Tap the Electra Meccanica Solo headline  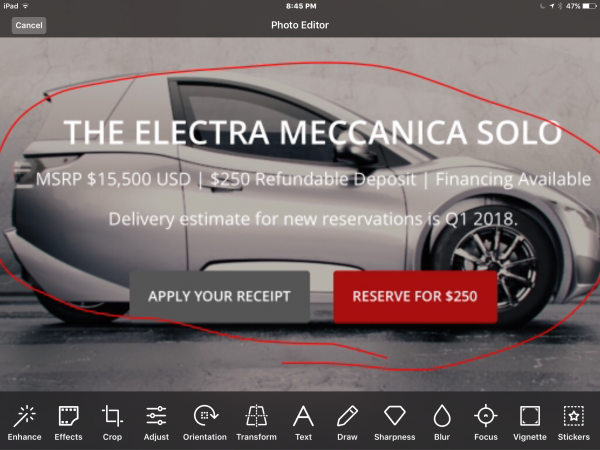coord(313,132)
